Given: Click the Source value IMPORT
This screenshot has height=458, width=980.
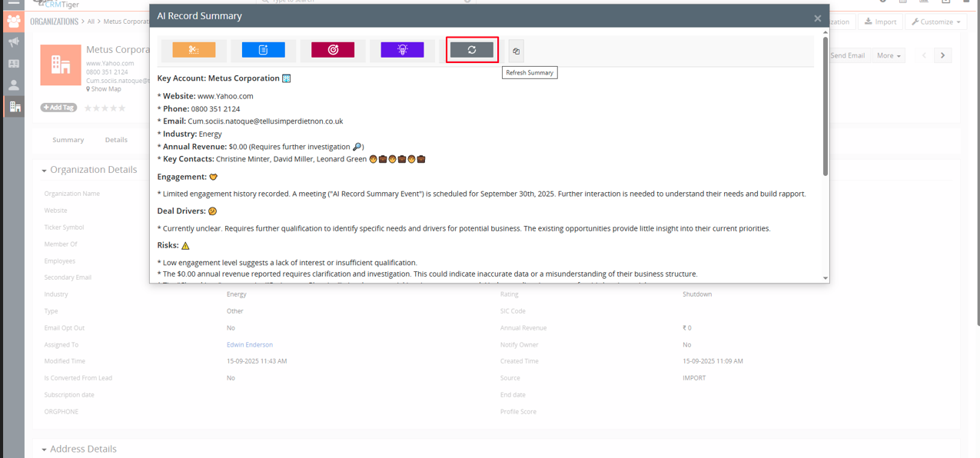Looking at the screenshot, I should pyautogui.click(x=694, y=378).
